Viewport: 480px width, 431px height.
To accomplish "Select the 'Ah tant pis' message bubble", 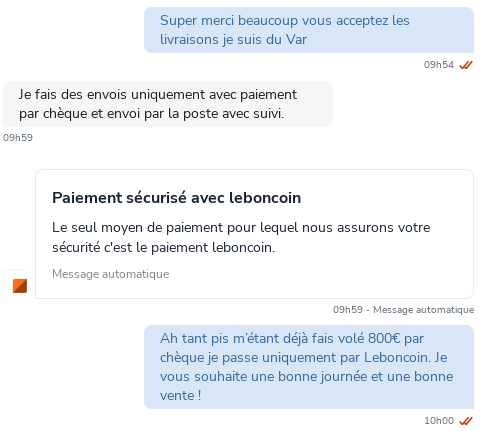I will pos(309,367).
